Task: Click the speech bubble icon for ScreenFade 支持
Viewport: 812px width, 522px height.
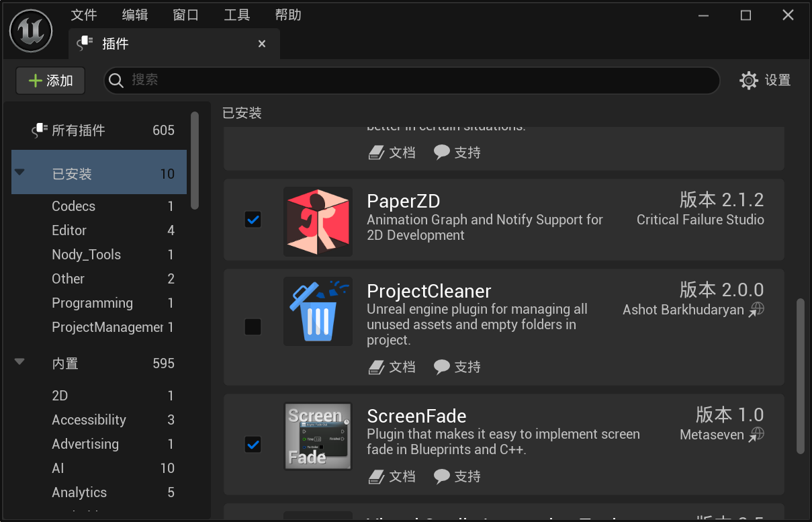Action: point(441,476)
